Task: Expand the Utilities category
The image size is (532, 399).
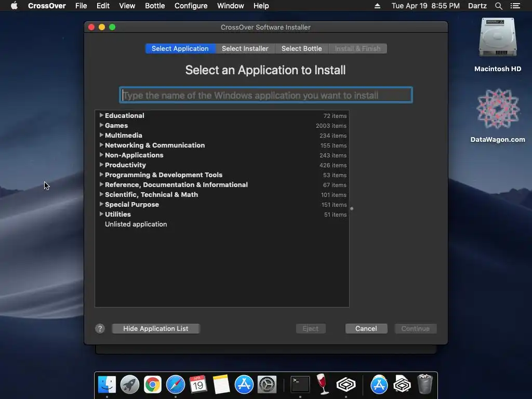Action: point(101,214)
